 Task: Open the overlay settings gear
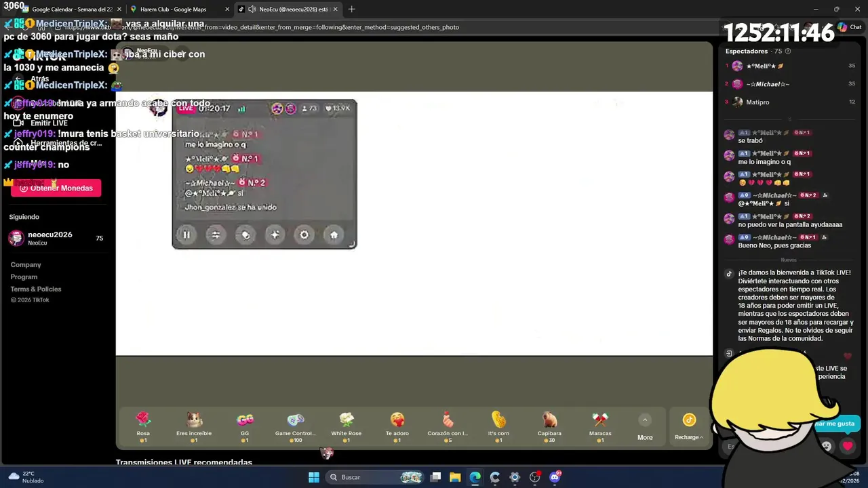tap(304, 235)
